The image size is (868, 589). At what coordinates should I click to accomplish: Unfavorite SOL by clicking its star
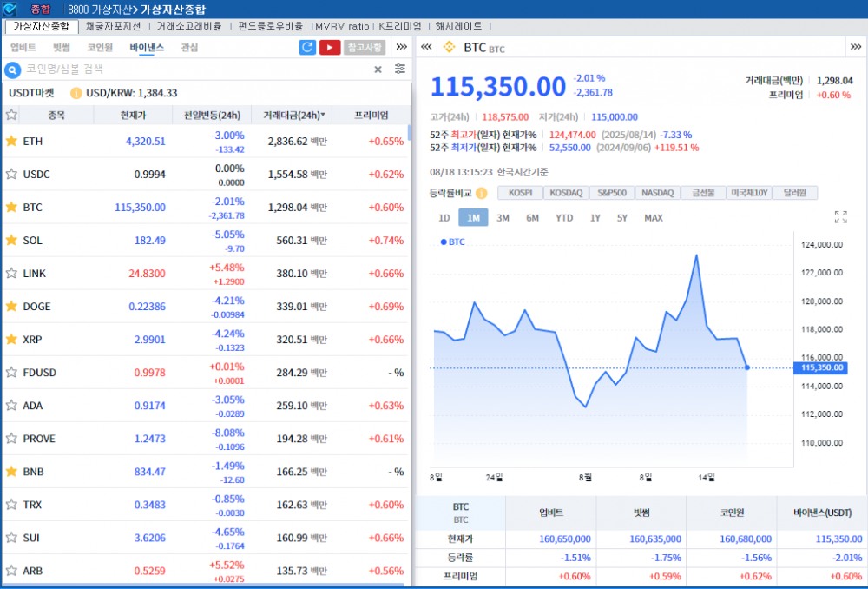coord(10,241)
